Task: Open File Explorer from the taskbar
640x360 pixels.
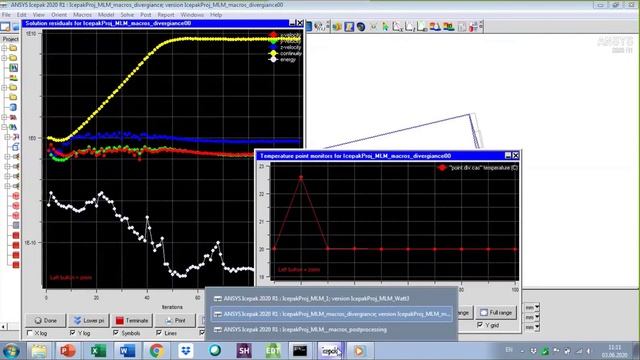Action: (39, 351)
